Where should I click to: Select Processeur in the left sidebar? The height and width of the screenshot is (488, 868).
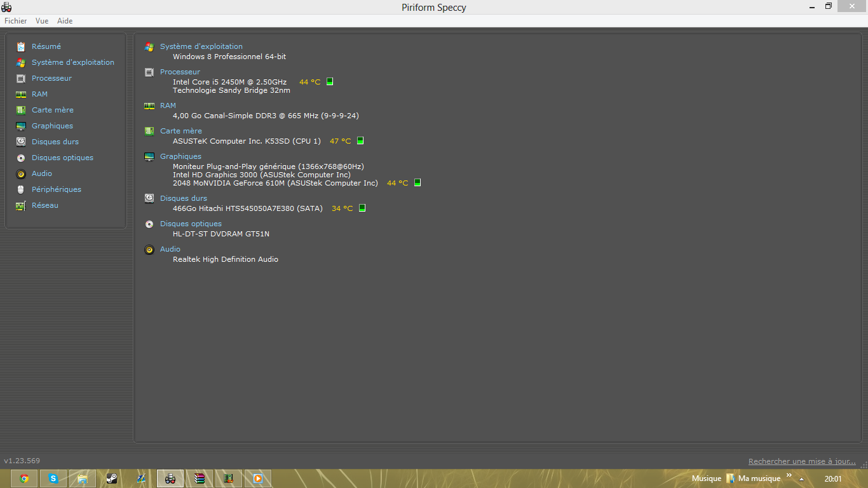click(x=51, y=78)
